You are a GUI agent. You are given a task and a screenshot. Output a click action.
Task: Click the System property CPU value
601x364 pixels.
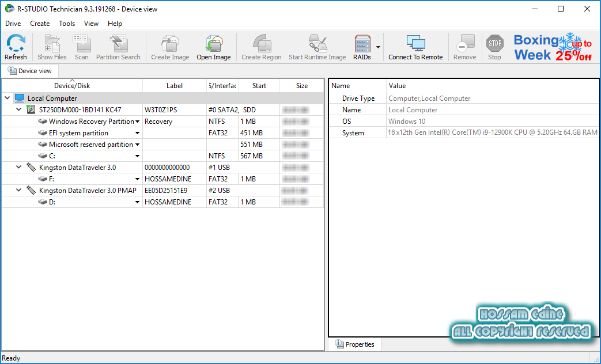[x=493, y=132]
